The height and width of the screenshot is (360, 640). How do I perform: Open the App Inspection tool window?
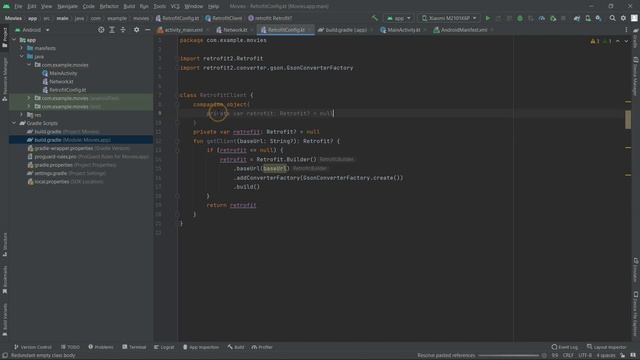(201, 347)
